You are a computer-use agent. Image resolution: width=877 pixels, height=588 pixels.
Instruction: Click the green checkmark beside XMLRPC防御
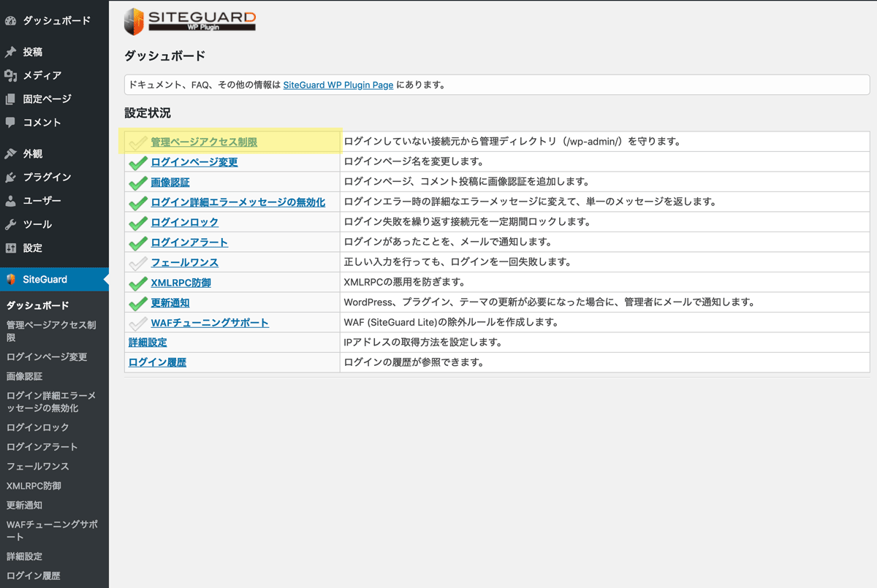[137, 282]
